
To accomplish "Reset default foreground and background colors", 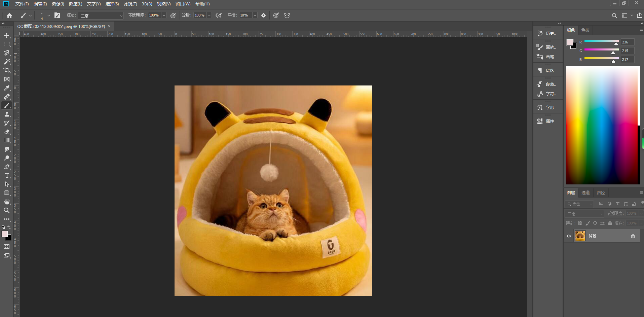I will tap(3, 227).
